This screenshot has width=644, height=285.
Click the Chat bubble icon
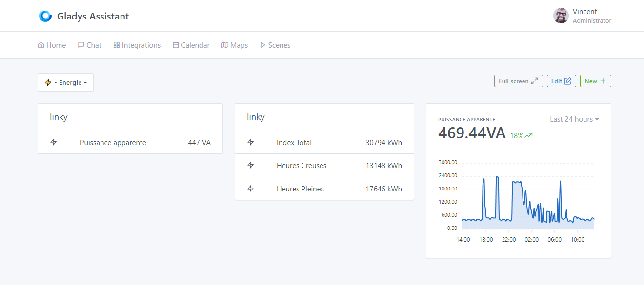point(80,45)
